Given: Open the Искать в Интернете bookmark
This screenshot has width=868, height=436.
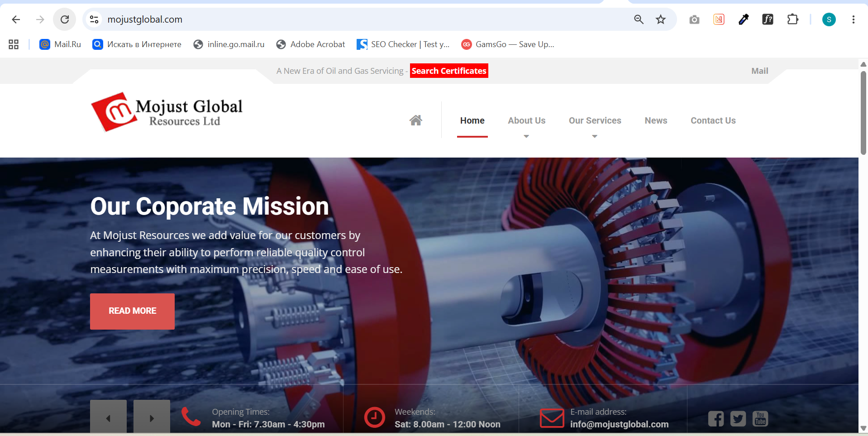Looking at the screenshot, I should [137, 44].
